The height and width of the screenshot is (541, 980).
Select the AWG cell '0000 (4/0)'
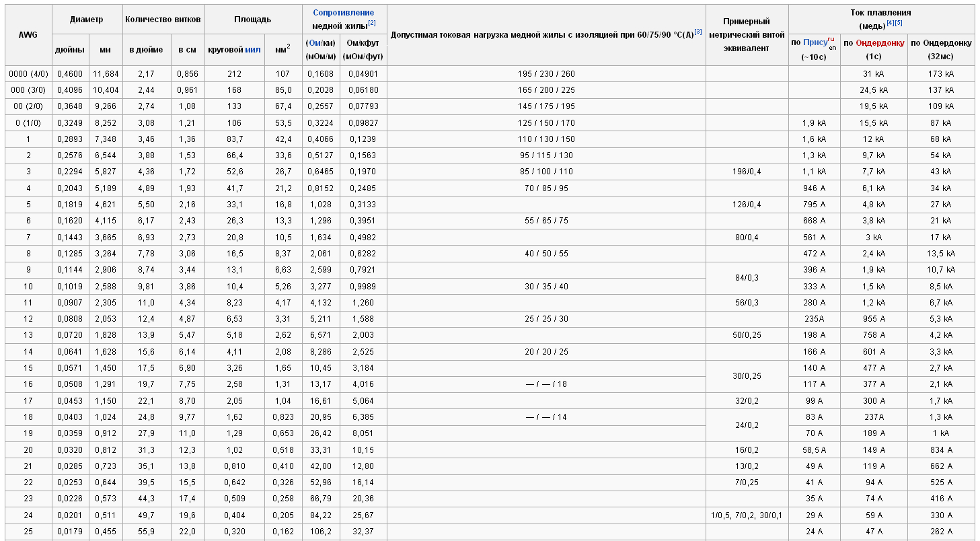click(28, 74)
